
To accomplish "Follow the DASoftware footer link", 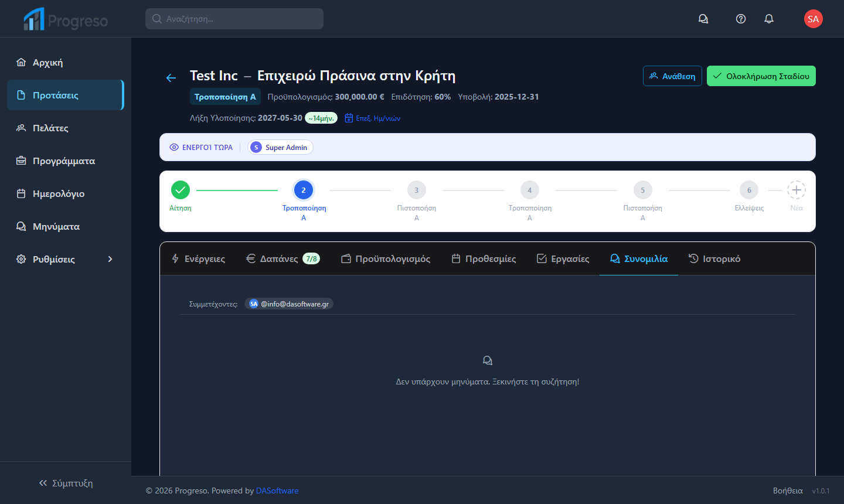I will [x=277, y=491].
